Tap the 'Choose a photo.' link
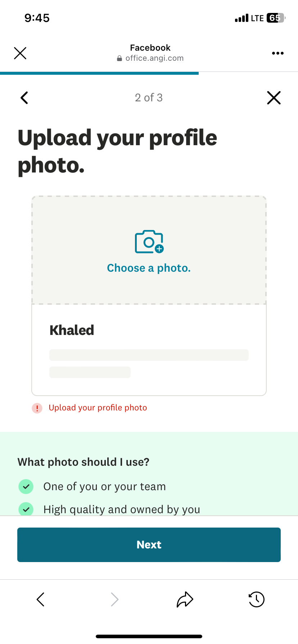Screen dimensions: 298x644 pyautogui.click(x=149, y=267)
